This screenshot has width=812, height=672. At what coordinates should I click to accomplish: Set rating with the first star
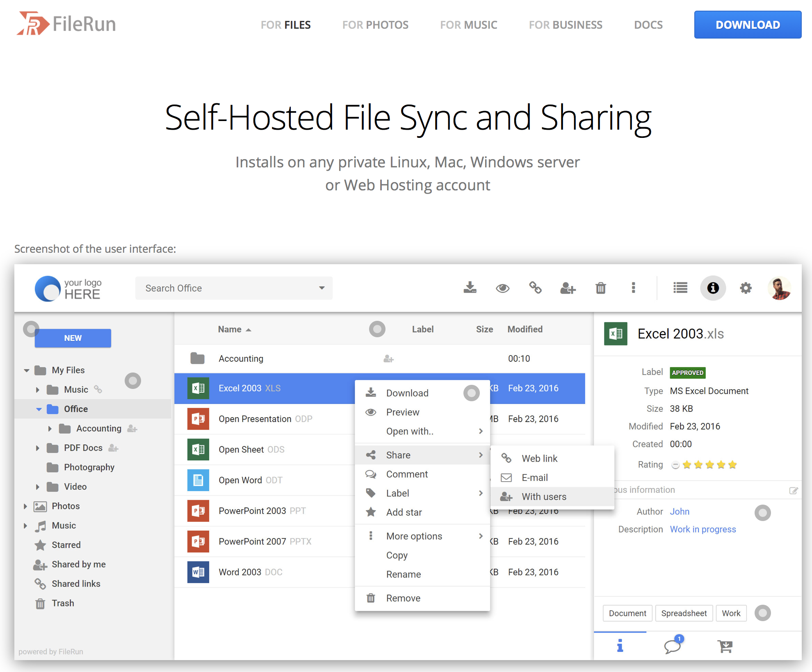click(687, 465)
